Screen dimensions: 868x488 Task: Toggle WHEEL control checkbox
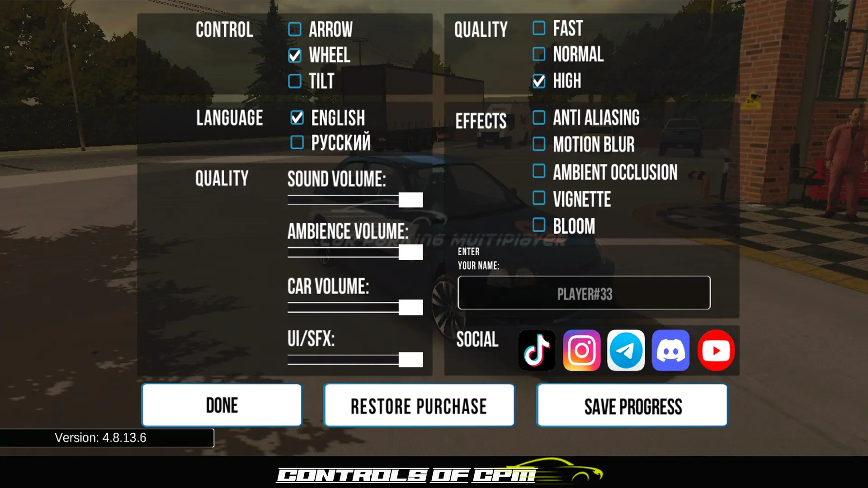click(x=295, y=55)
